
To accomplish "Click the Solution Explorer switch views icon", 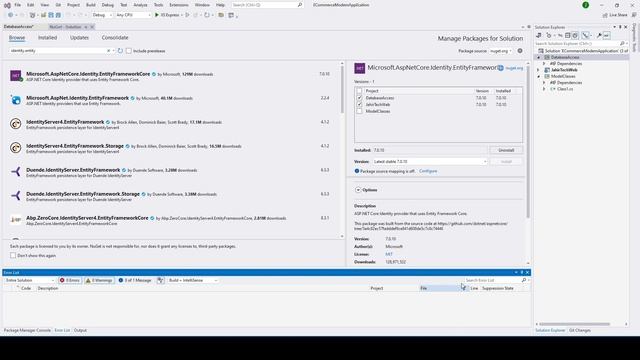I will [x=539, y=36].
